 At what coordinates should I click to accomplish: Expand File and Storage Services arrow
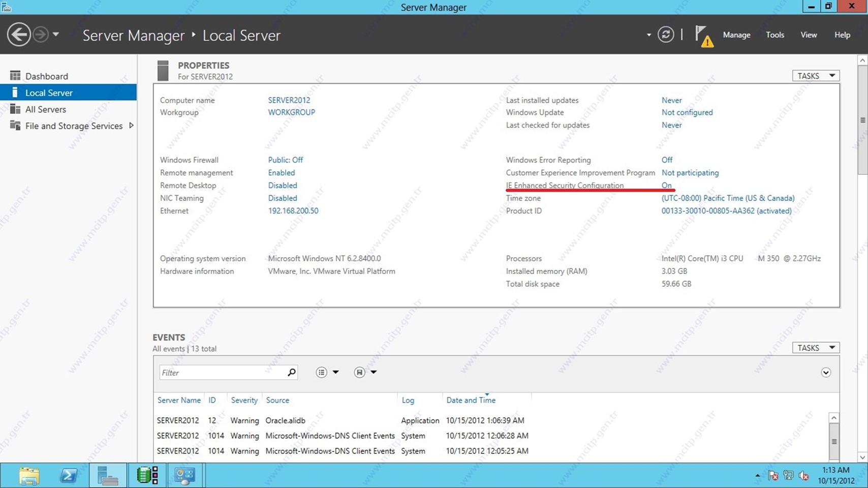[131, 126]
